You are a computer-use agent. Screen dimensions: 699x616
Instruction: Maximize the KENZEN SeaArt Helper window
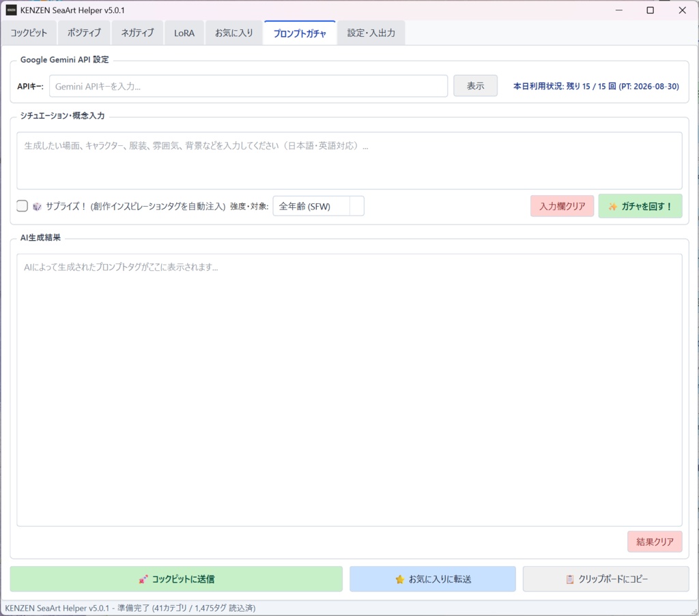pyautogui.click(x=651, y=10)
